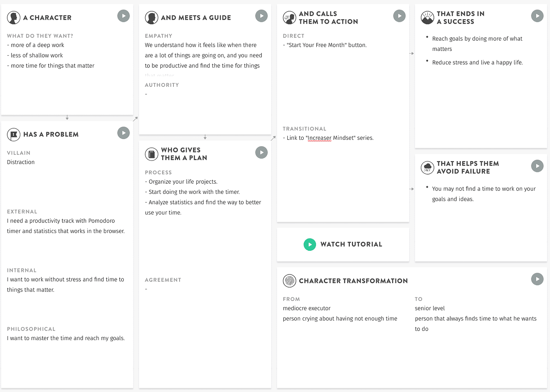Image resolution: width=550 pixels, height=392 pixels.
Task: Play the And Calls Them to Action video
Action: [x=399, y=16]
